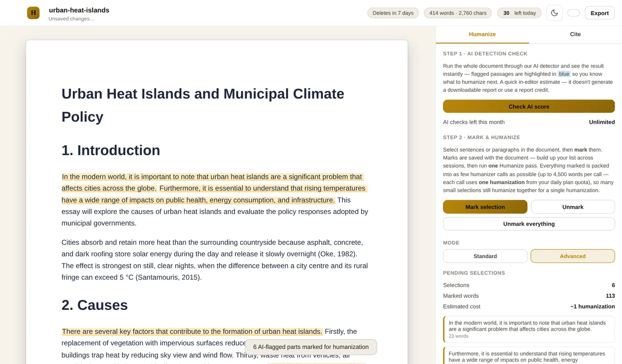Click the "23 words" label in first card
The height and width of the screenshot is (364, 622).
coord(459,336)
